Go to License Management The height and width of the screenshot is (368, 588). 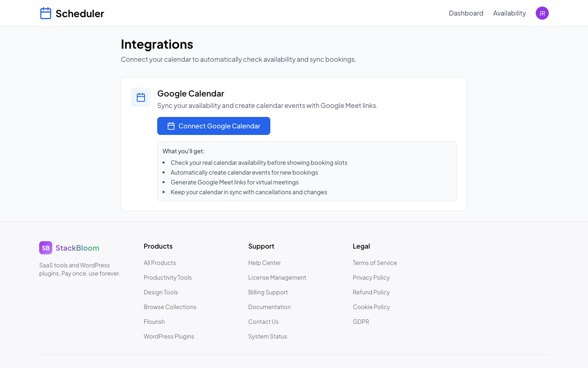point(277,278)
